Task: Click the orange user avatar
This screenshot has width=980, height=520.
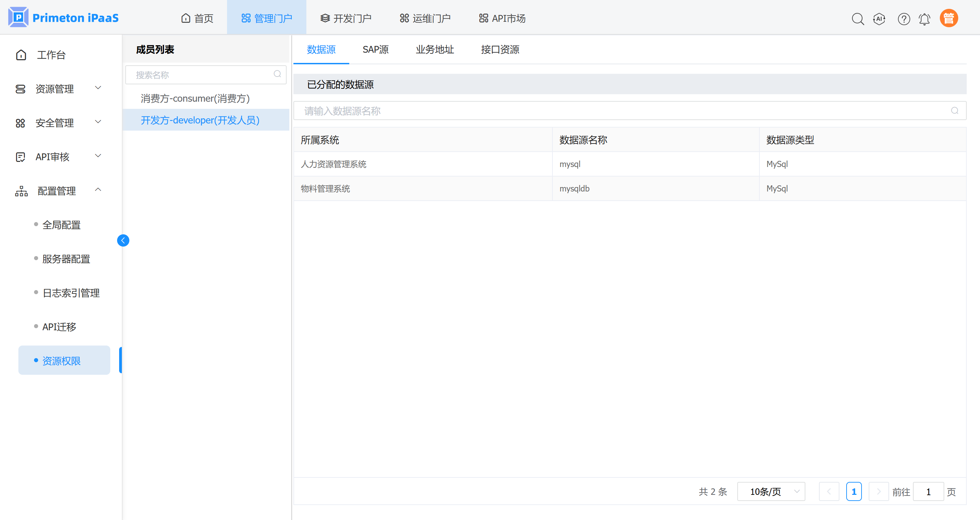Action: pyautogui.click(x=948, y=18)
